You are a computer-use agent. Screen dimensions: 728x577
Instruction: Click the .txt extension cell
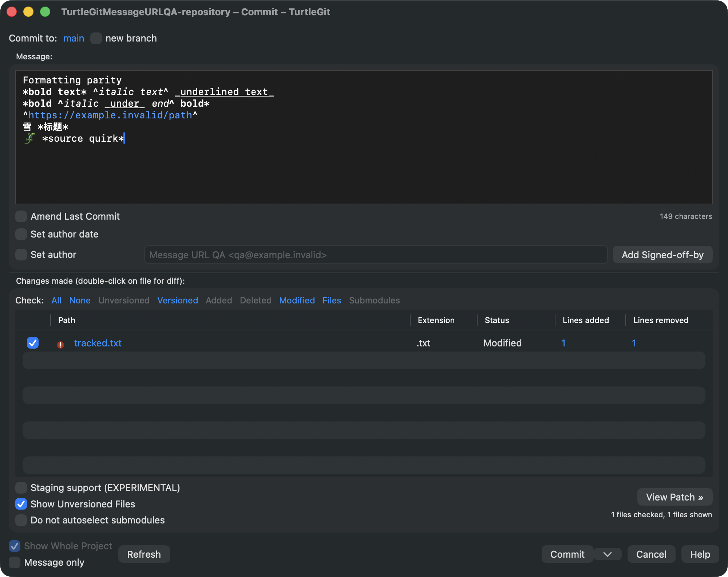tap(424, 343)
